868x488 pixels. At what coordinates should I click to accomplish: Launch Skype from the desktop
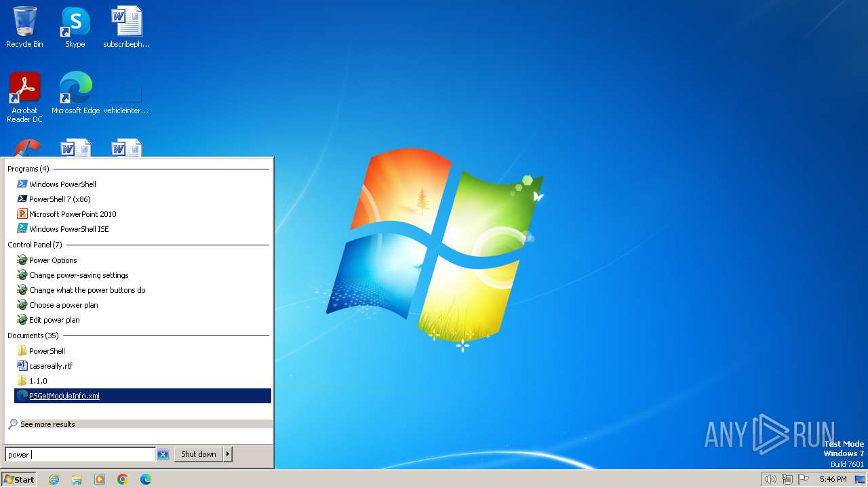75,27
